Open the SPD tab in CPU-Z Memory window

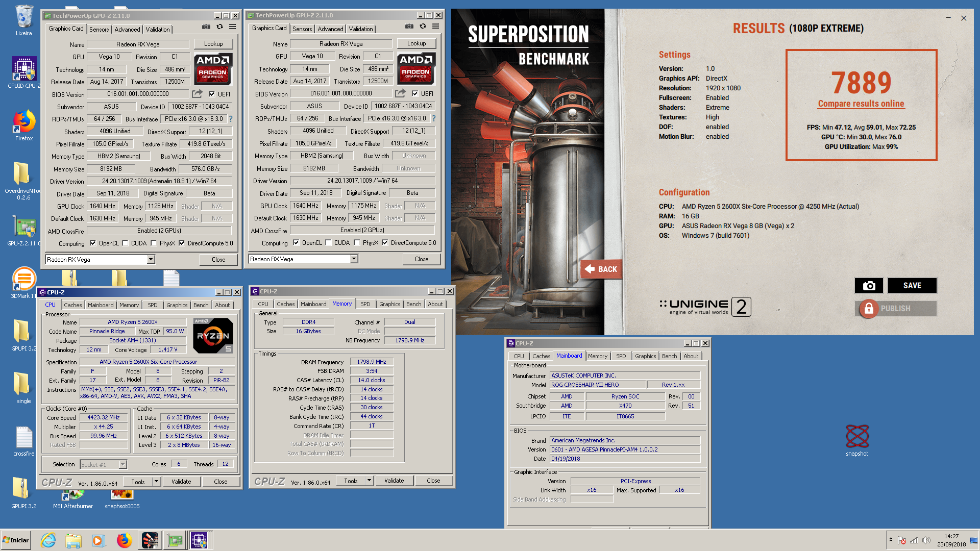365,304
